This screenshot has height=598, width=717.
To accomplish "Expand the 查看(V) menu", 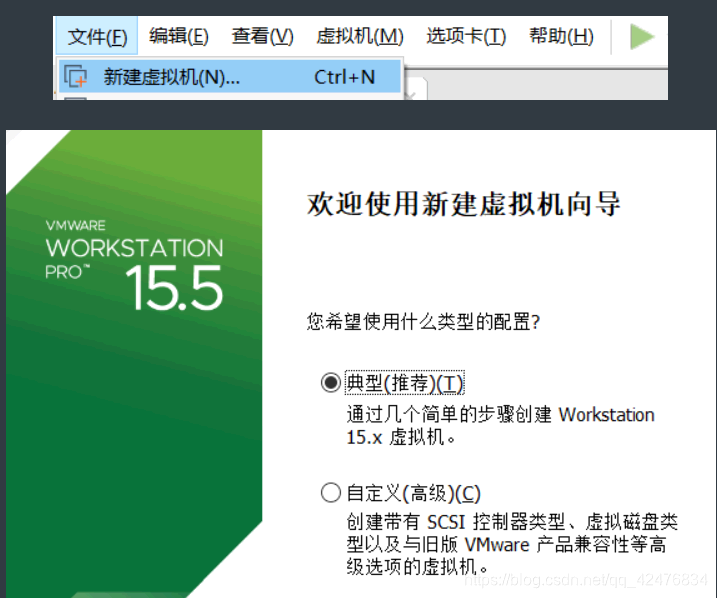I will coord(263,37).
